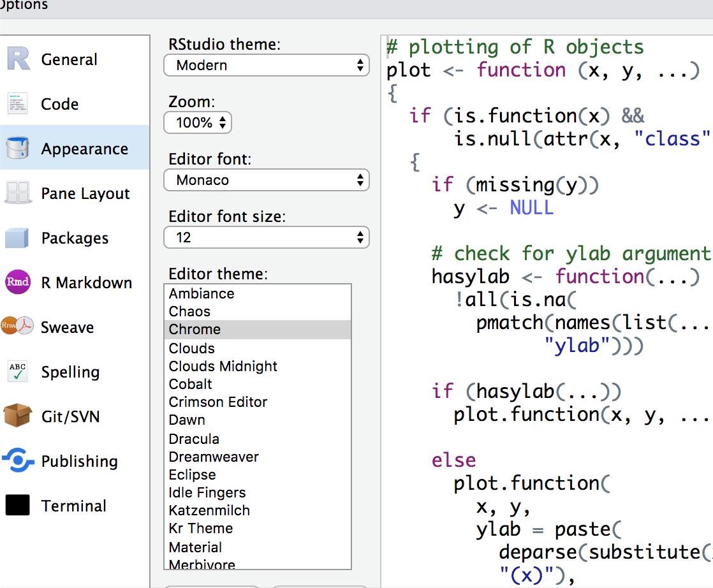
Task: Click the Publishing icon
Action: [18, 460]
